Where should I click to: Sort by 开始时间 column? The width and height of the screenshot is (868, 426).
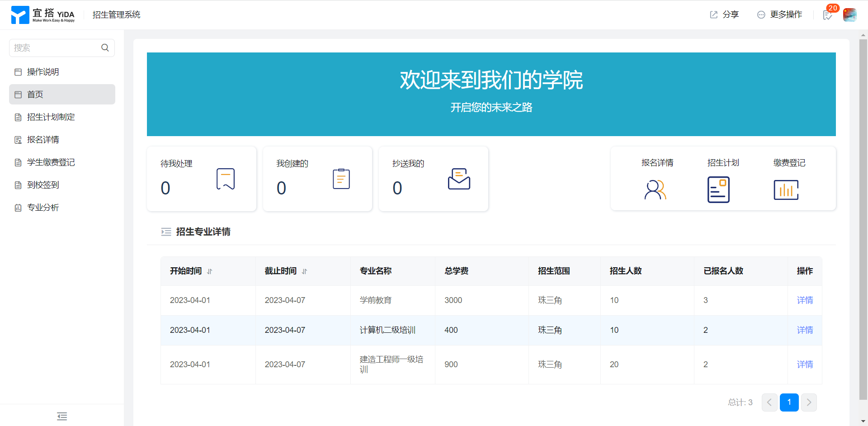point(209,271)
